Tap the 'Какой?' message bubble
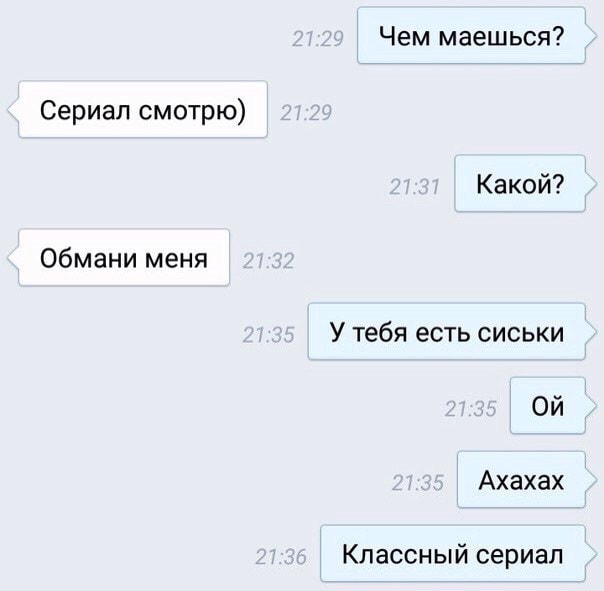The height and width of the screenshot is (591, 604). 520,183
